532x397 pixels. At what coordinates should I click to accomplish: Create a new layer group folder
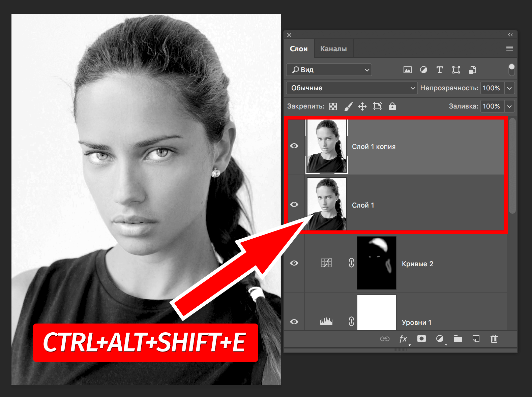(457, 339)
